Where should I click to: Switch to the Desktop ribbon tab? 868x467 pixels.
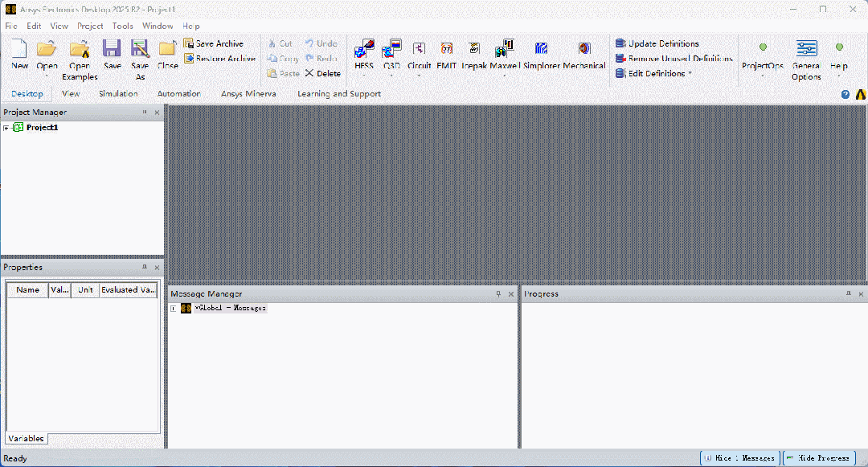coord(27,93)
